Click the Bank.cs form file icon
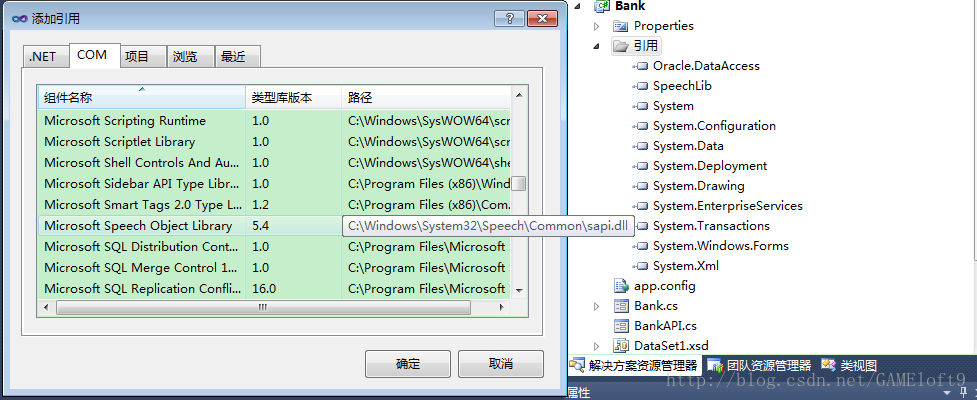This screenshot has height=400, width=977. 621,306
